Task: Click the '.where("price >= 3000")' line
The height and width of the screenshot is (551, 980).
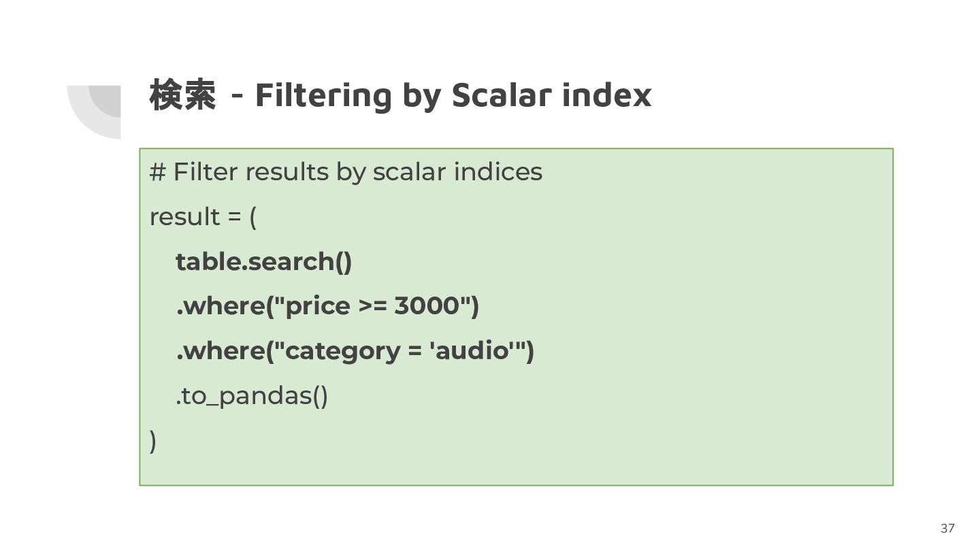Action: pyautogui.click(x=327, y=306)
